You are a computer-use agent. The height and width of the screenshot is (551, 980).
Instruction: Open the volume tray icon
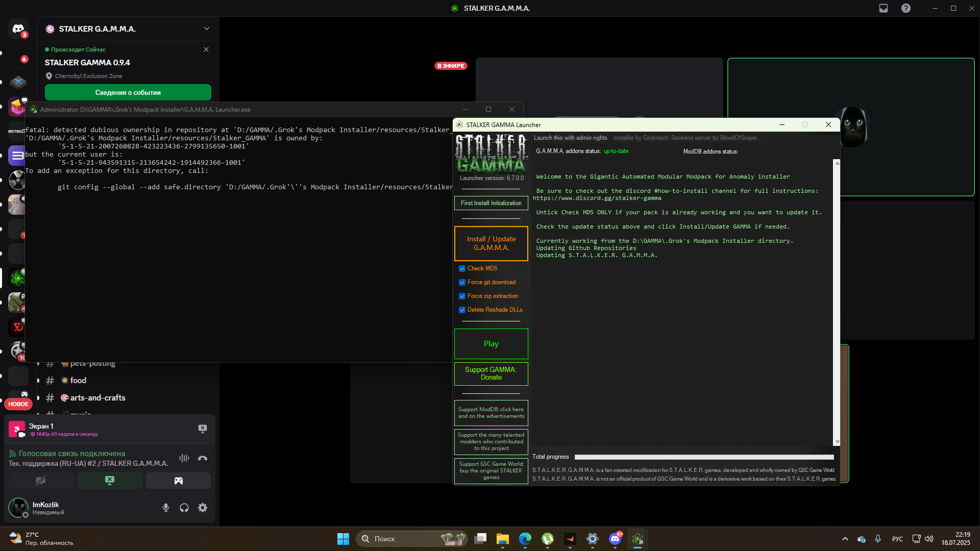[929, 539]
